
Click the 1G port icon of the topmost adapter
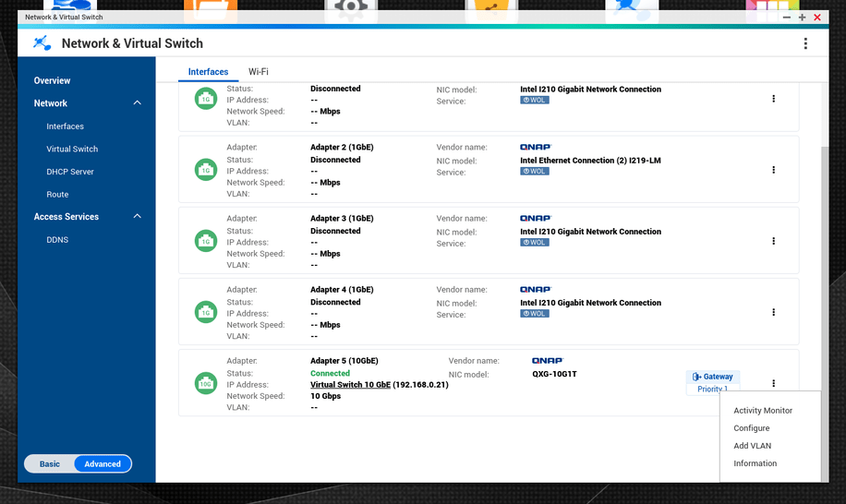[206, 99]
